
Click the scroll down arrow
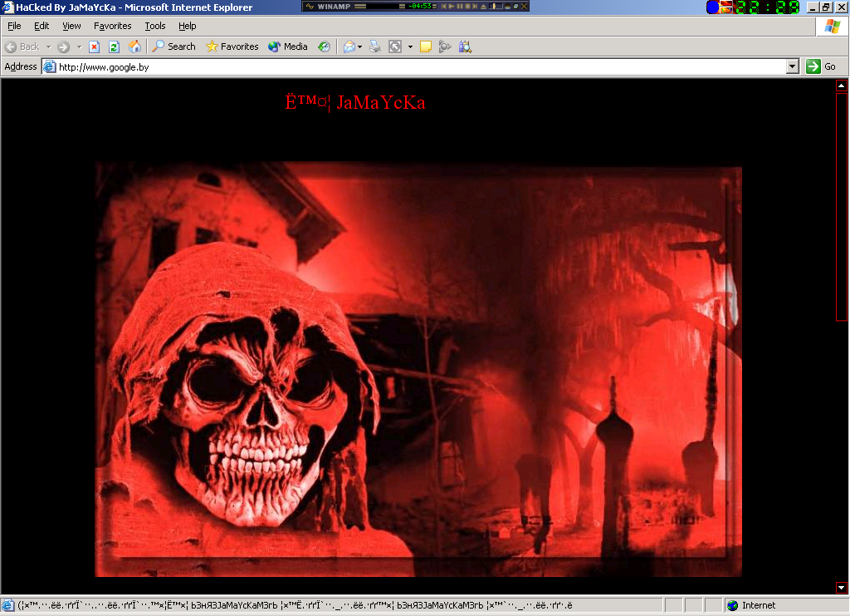(842, 588)
